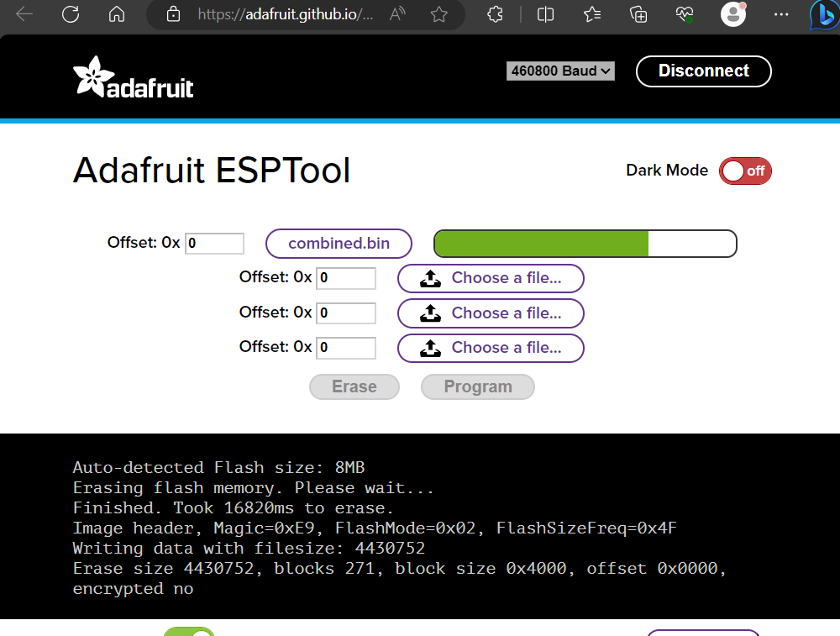
Task: Open the user profile avatar
Action: coord(733,14)
